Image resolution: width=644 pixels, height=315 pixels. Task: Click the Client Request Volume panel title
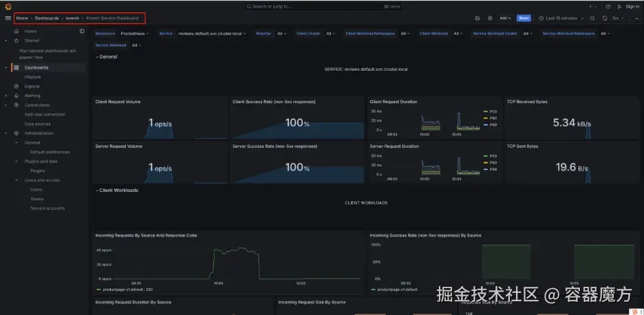pos(118,102)
